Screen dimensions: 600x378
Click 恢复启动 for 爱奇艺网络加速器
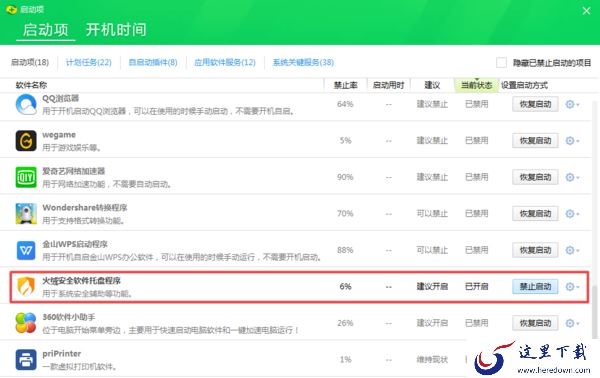pyautogui.click(x=535, y=177)
